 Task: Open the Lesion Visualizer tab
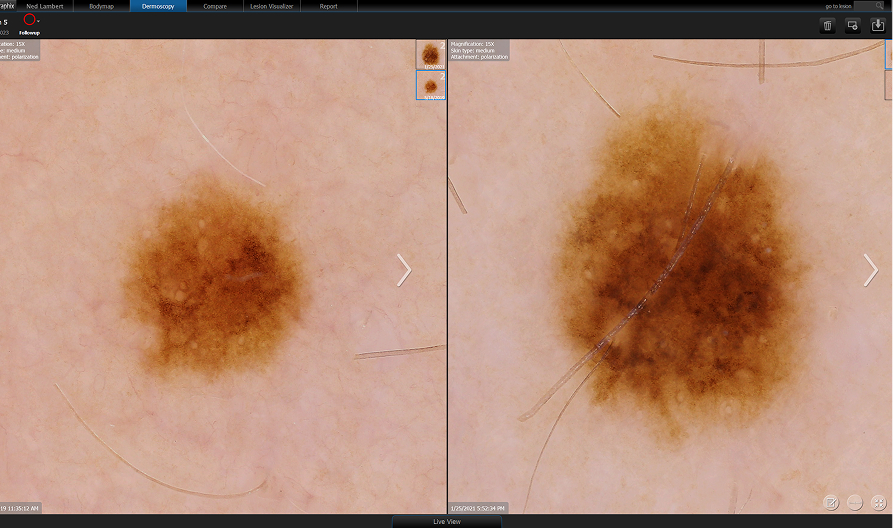pyautogui.click(x=271, y=6)
